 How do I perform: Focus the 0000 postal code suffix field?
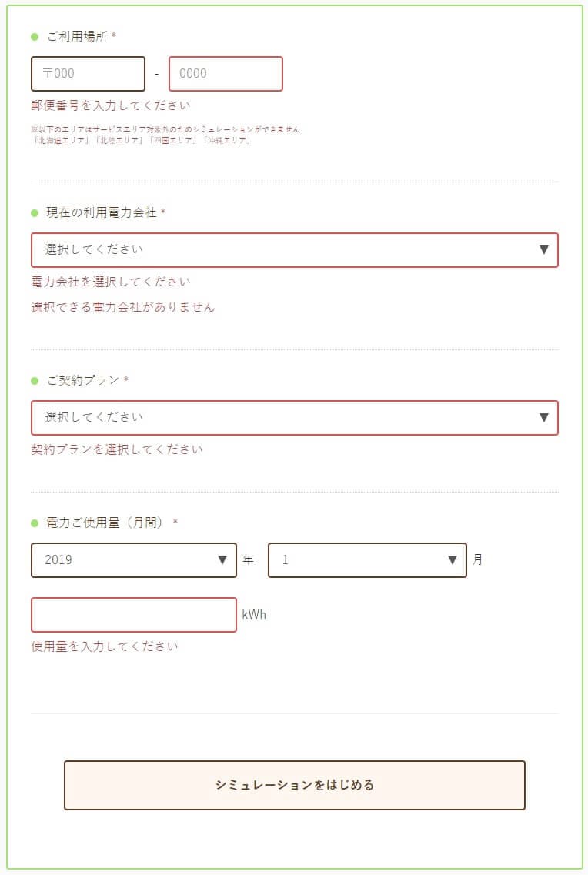tap(226, 74)
